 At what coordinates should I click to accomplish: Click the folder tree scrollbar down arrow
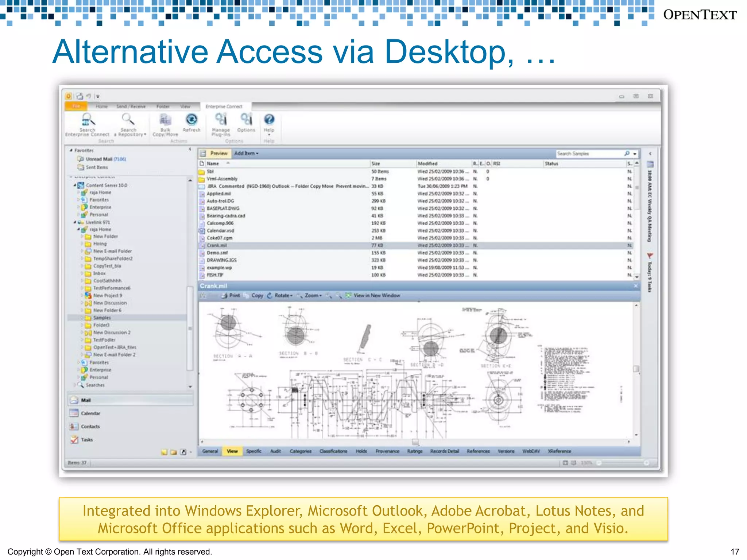190,386
